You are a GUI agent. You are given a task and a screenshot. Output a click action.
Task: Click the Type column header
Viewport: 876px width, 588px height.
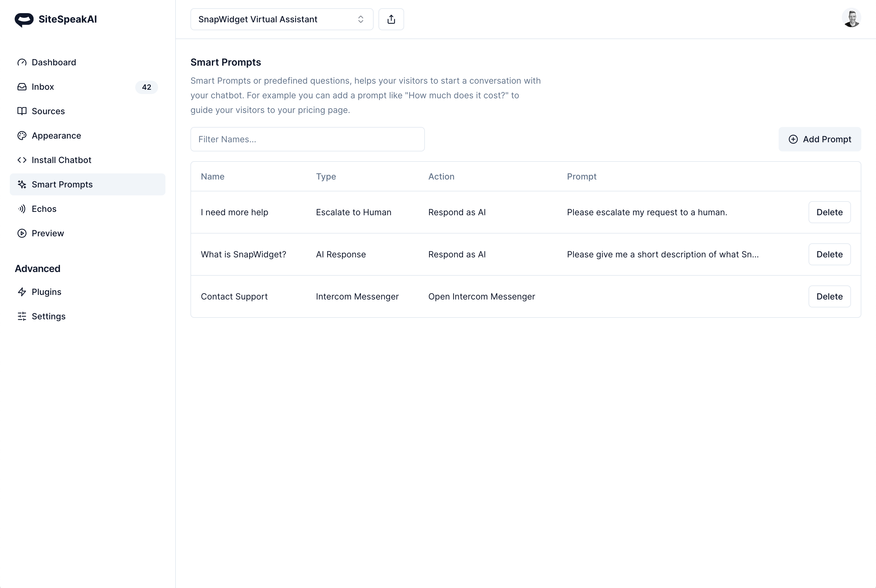pyautogui.click(x=326, y=177)
